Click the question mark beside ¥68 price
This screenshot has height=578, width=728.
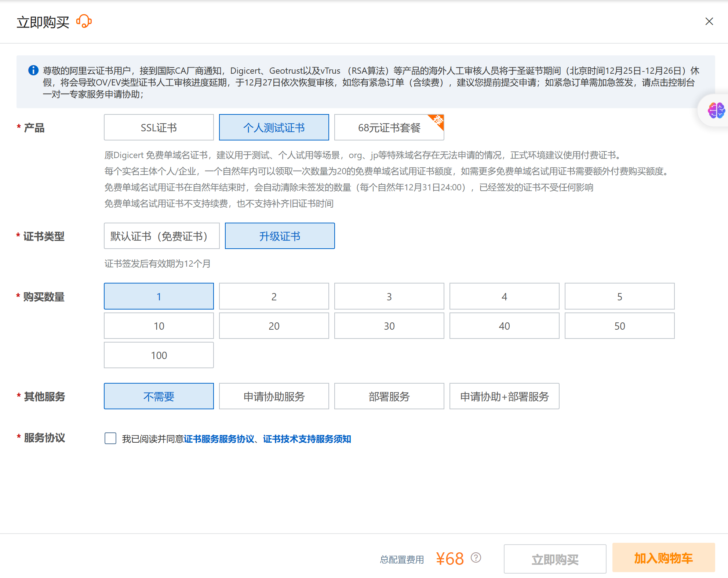point(476,558)
